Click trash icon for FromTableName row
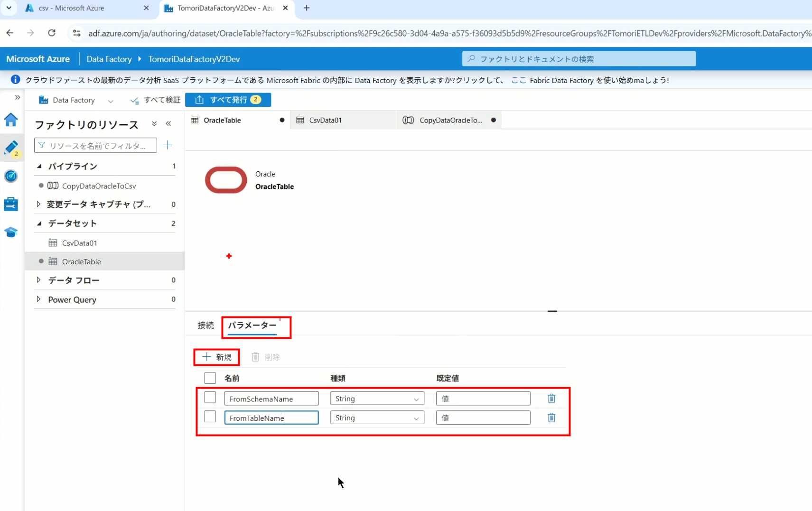This screenshot has height=511, width=812. (551, 418)
